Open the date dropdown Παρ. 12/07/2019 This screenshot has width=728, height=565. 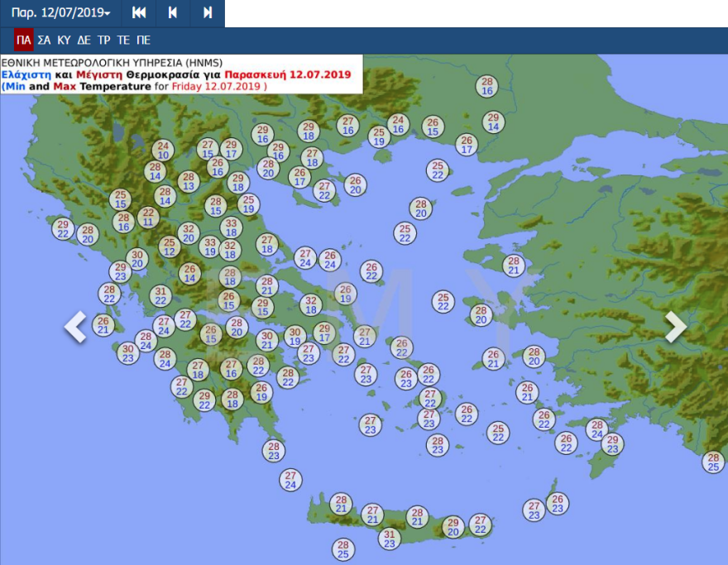(60, 13)
